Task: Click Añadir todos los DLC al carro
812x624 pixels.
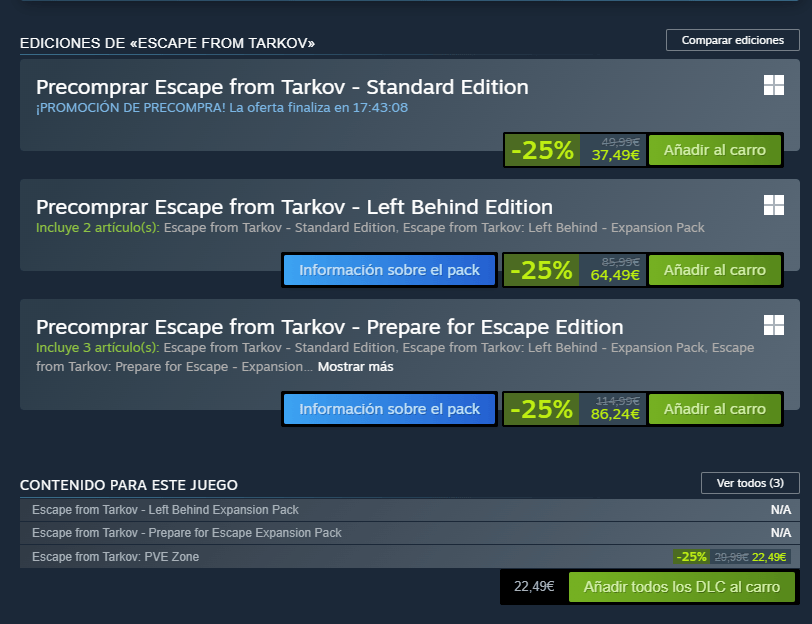Action: point(682,586)
